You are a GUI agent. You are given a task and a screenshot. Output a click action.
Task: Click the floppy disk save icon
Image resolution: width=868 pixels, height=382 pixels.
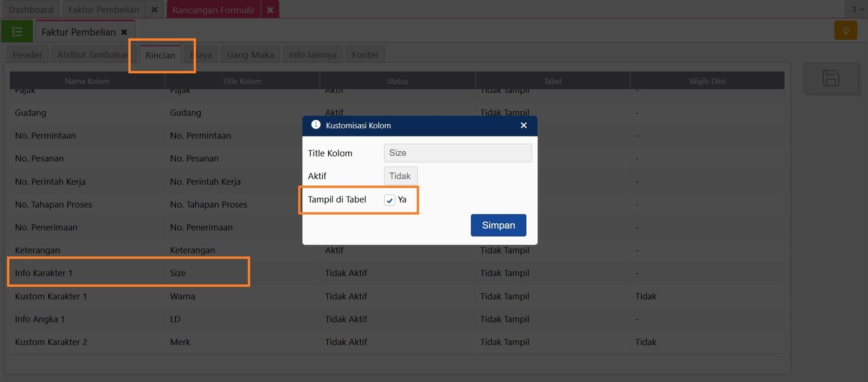coord(831,78)
